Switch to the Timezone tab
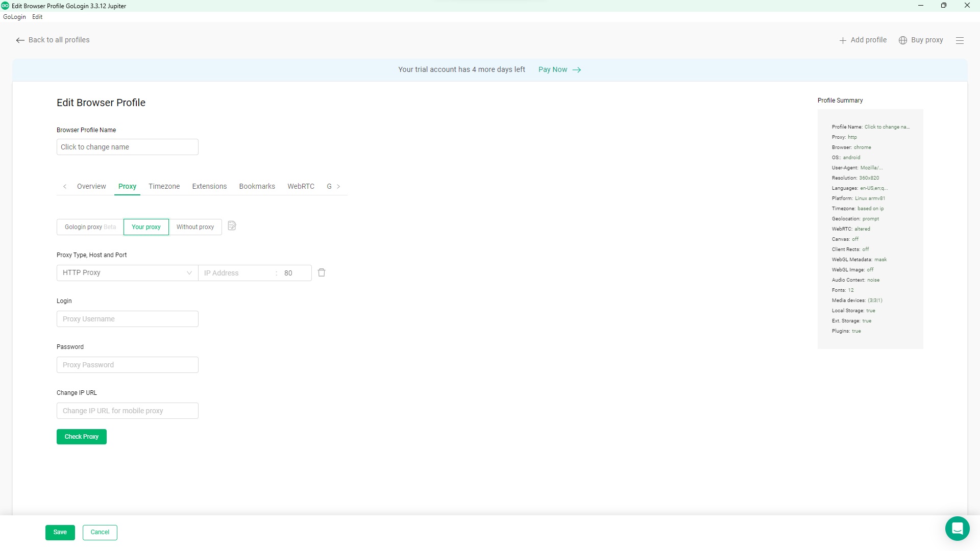Image resolution: width=980 pixels, height=551 pixels. [x=164, y=187]
